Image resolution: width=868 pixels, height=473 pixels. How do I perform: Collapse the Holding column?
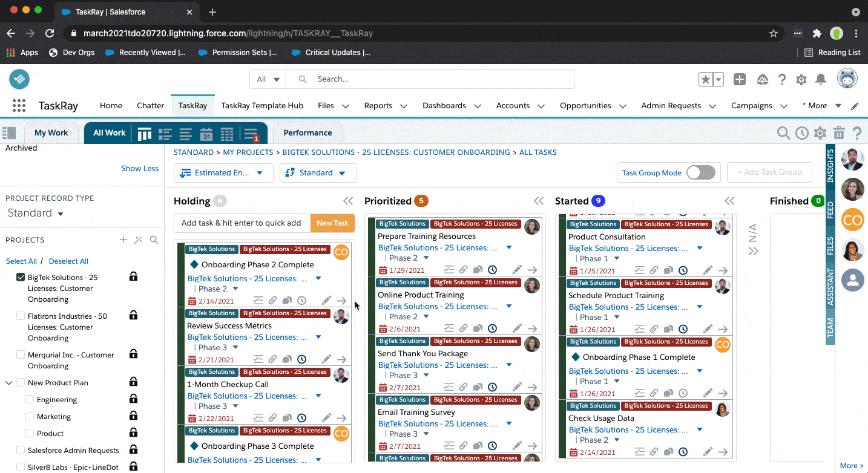click(x=348, y=201)
